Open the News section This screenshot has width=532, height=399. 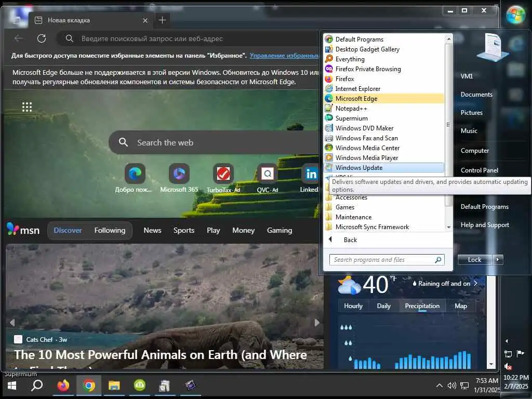click(152, 230)
